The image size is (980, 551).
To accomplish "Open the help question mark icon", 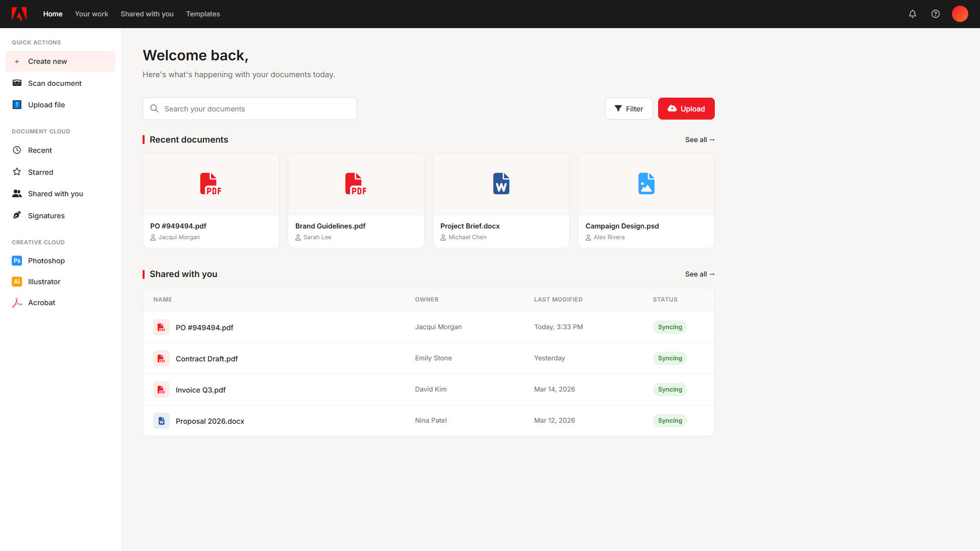I will 936,14.
